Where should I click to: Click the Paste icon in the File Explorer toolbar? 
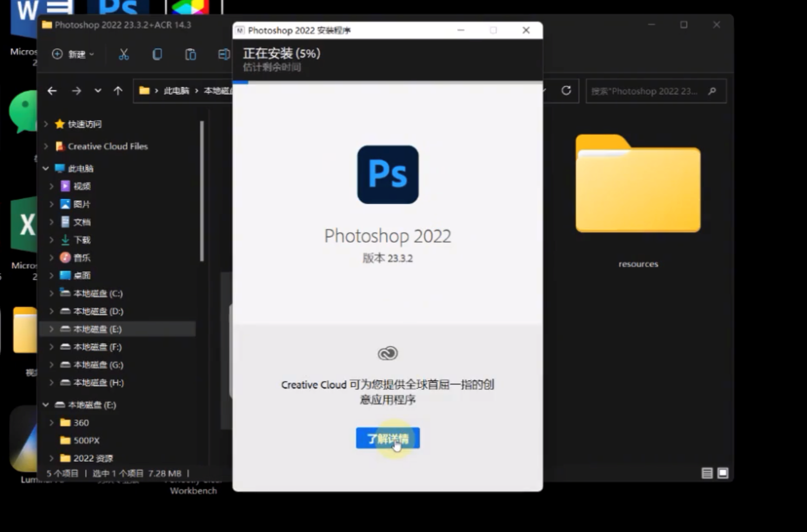point(190,54)
